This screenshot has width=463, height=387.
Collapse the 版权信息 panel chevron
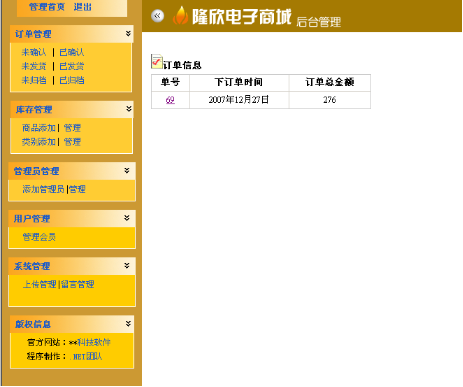[x=128, y=323]
